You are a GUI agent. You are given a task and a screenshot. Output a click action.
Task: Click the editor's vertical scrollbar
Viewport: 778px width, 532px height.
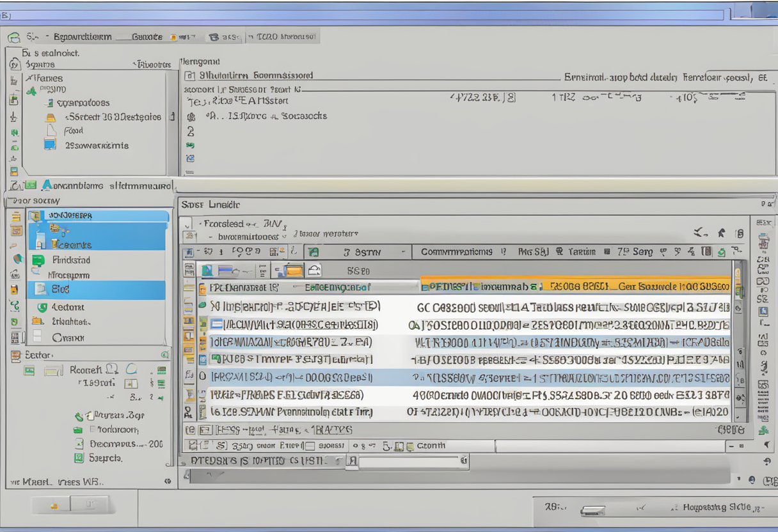(739, 345)
